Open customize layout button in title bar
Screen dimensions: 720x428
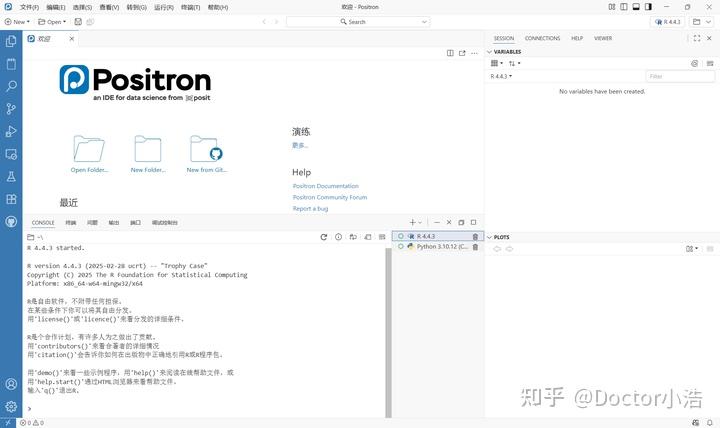pos(612,7)
